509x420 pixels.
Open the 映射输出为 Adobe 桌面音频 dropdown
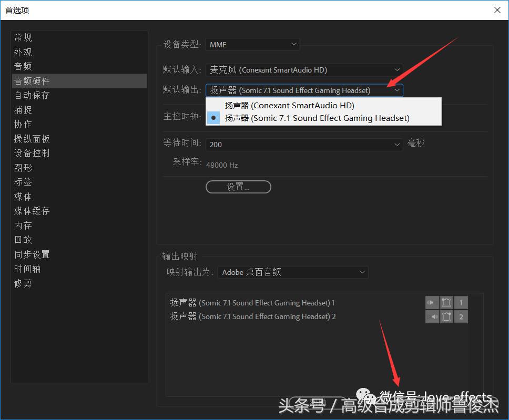tap(362, 272)
